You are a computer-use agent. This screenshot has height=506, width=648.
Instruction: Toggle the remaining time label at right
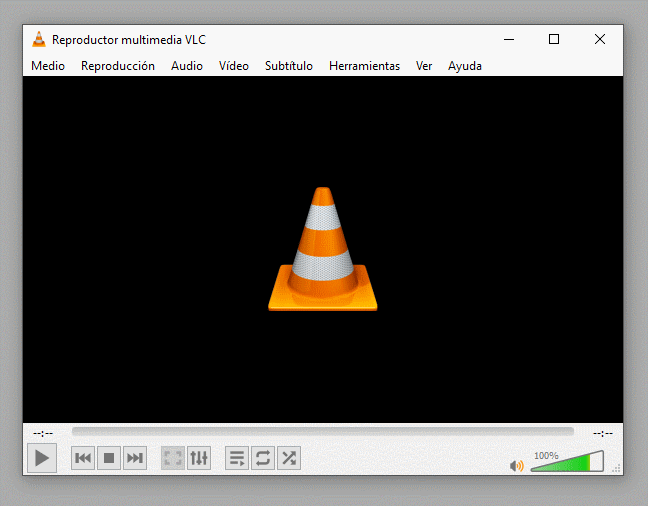pos(603,433)
